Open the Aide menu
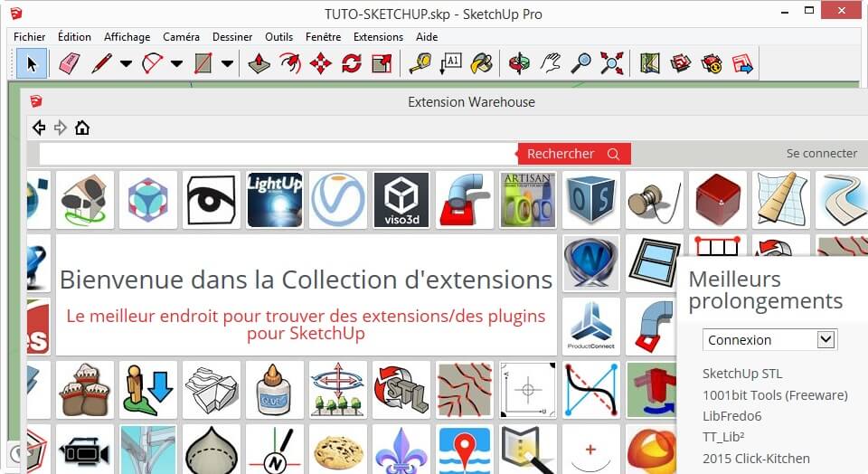 (427, 36)
